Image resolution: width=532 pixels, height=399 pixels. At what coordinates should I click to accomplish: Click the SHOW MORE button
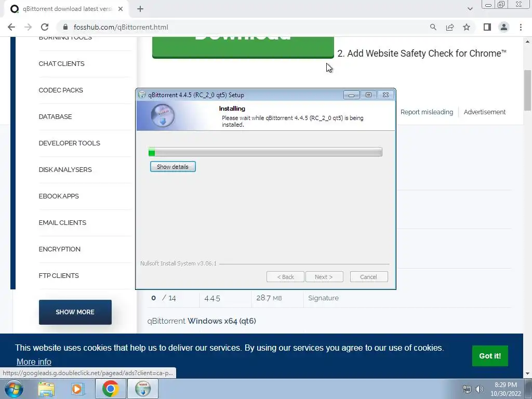75,312
